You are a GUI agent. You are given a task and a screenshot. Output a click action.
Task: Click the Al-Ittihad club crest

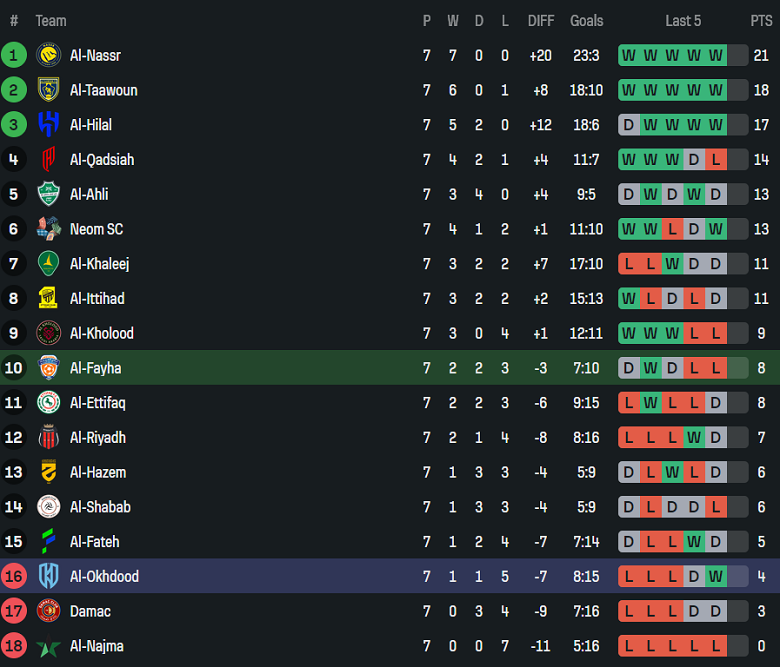coord(48,298)
